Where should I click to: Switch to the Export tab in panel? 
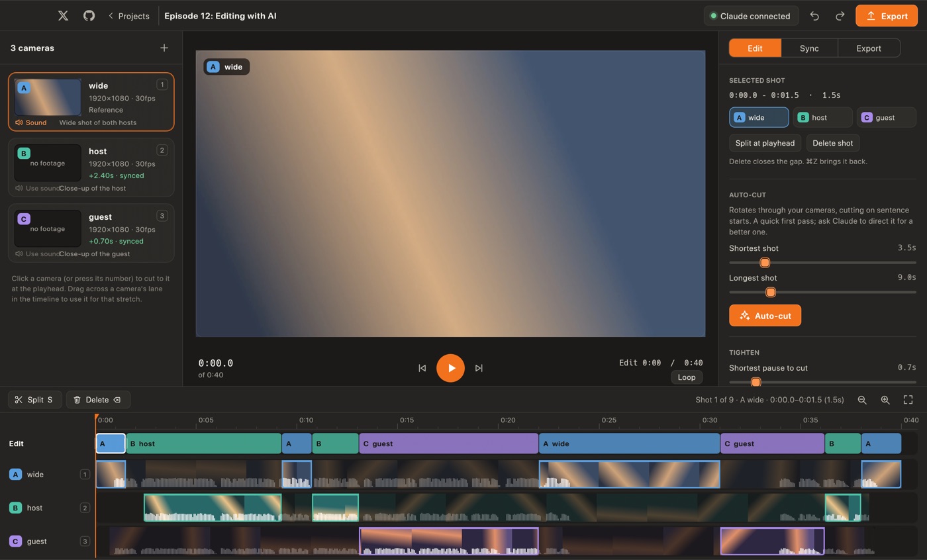(x=869, y=48)
